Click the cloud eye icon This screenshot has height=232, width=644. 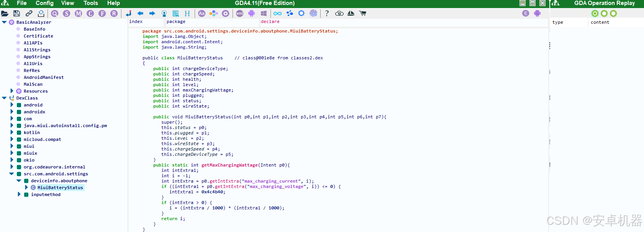[x=339, y=13]
